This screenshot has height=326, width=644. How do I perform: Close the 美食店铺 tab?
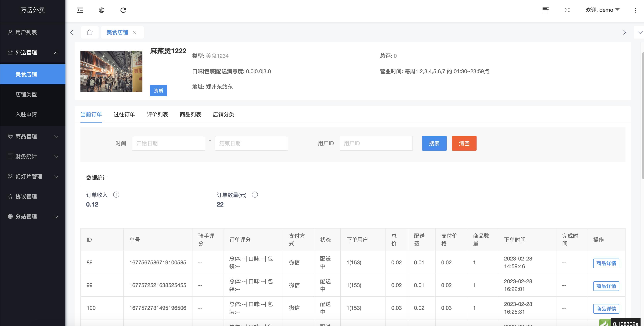[135, 33]
